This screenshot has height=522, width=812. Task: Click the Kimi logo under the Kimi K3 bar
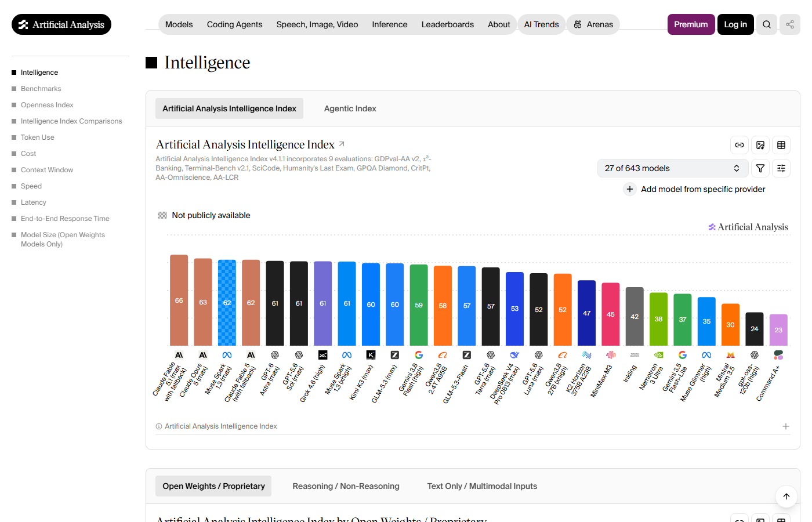(371, 355)
